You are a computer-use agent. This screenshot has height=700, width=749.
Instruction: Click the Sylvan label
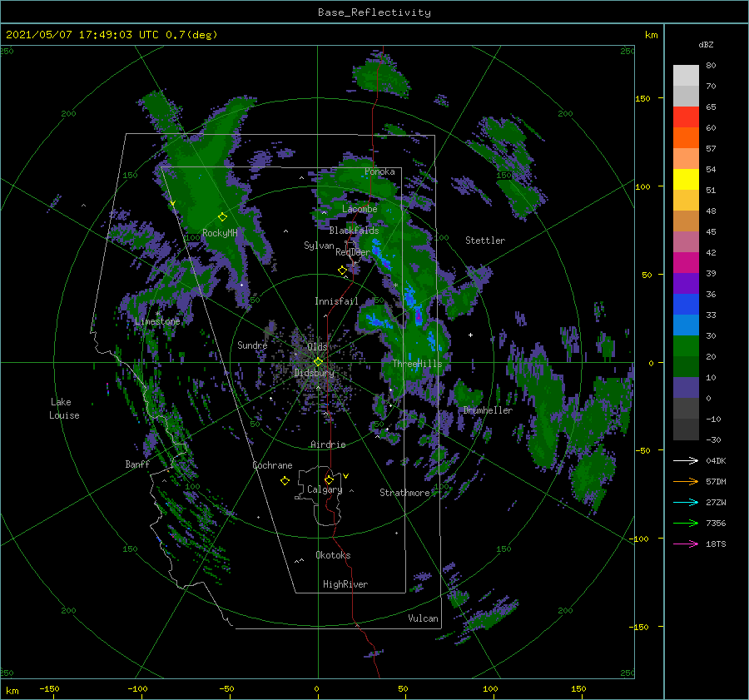coord(319,246)
